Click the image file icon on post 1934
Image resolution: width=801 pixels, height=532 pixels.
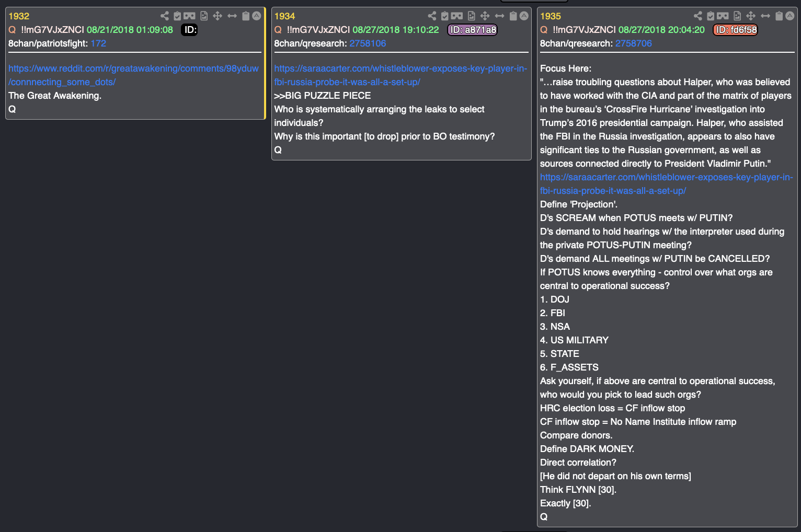click(x=472, y=16)
